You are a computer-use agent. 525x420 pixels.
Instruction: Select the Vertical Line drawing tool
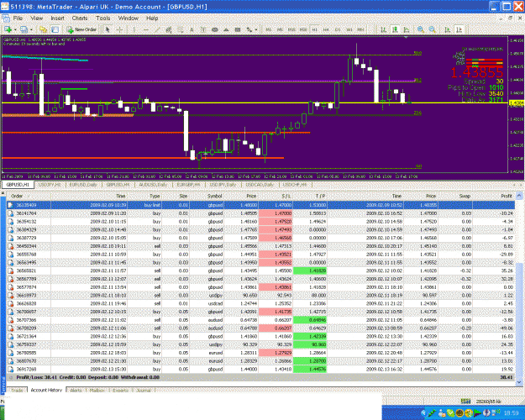coord(134,29)
